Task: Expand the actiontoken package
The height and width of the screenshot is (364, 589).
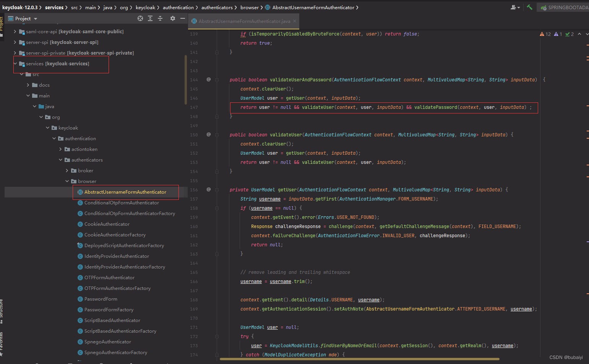Action: point(60,149)
